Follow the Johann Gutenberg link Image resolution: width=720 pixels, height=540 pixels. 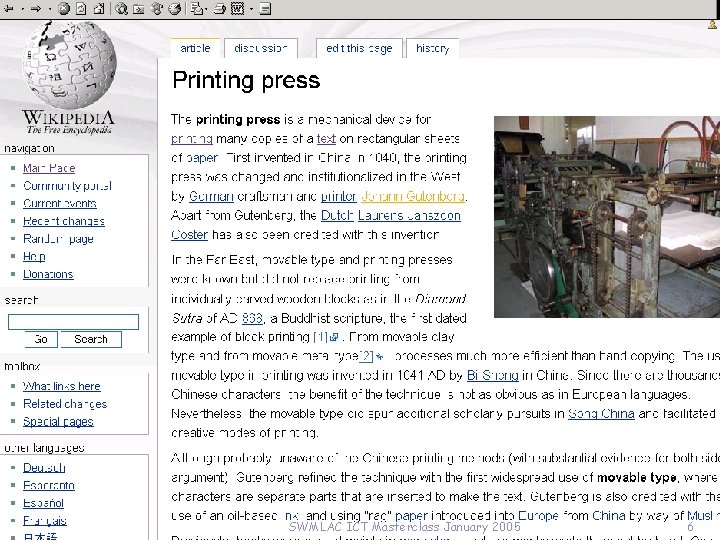[x=413, y=196]
